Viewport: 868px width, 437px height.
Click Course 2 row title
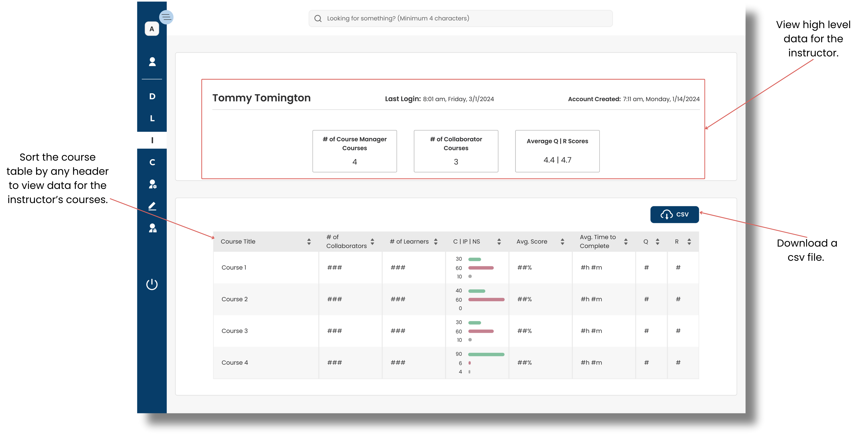(x=235, y=299)
